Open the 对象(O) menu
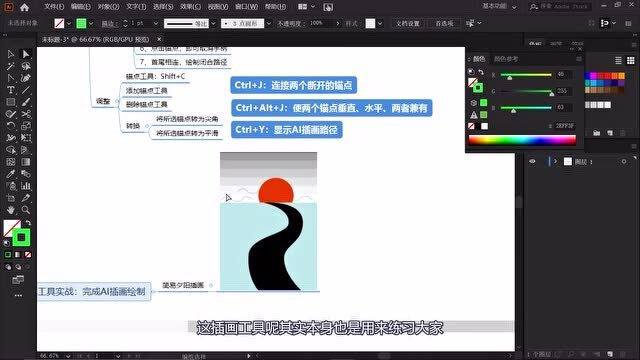The image size is (640, 360). pyautogui.click(x=108, y=7)
